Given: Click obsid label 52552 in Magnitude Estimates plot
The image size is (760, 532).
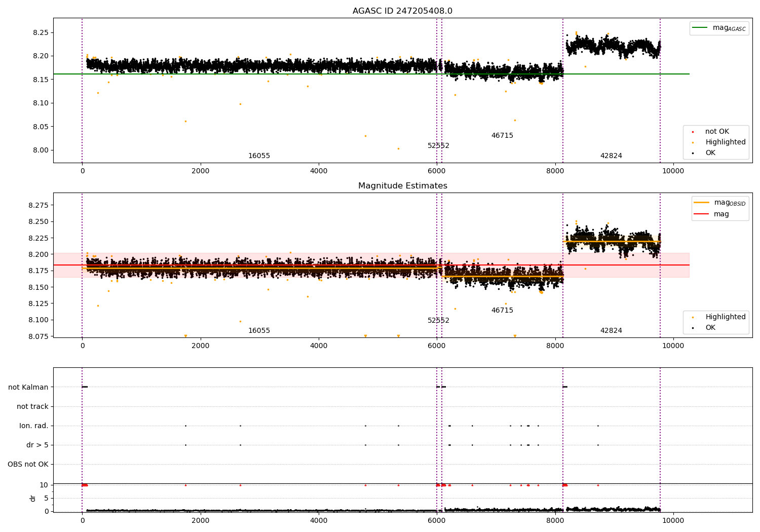Looking at the screenshot, I should (438, 321).
